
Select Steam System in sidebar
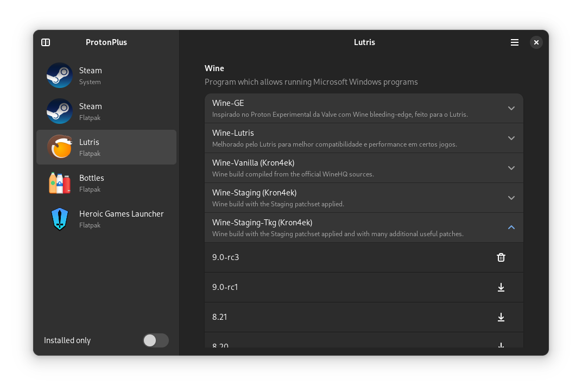tap(106, 75)
